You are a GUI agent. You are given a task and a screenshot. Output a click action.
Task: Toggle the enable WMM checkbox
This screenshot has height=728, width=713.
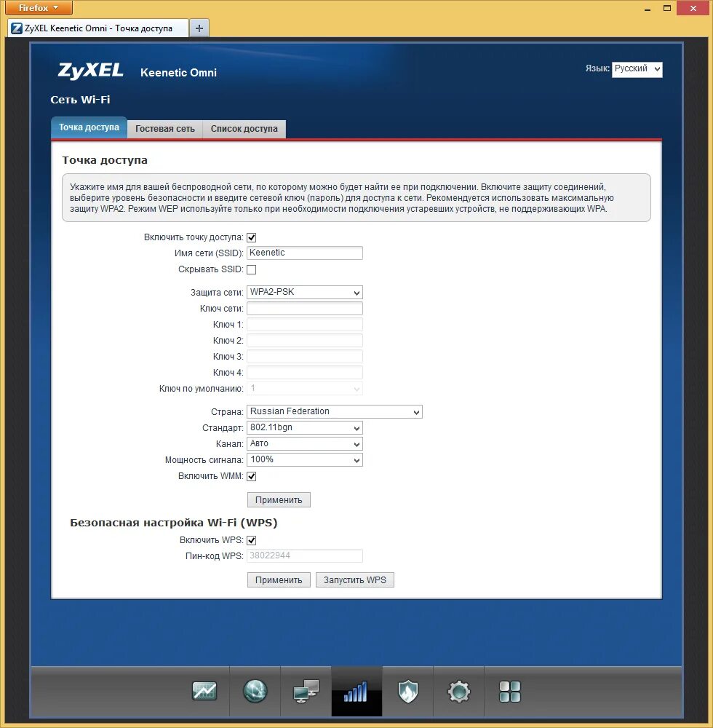tap(252, 476)
